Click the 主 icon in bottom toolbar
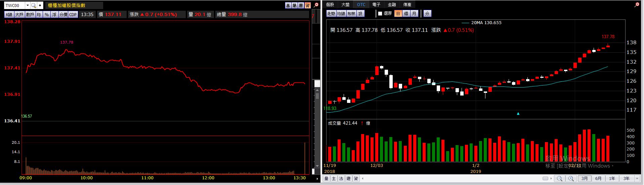This screenshot has width=644, height=185. (x=334, y=179)
